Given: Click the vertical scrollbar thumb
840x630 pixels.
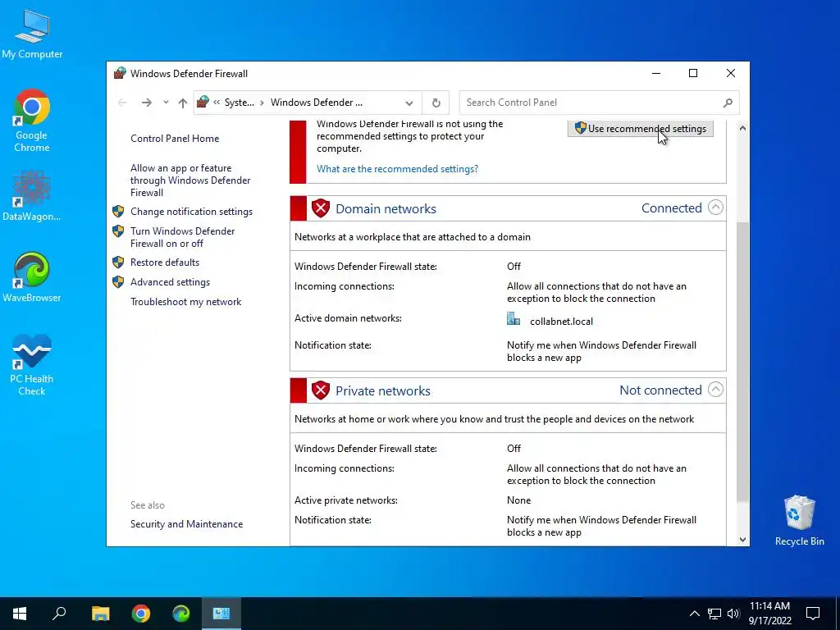Looking at the screenshot, I should [x=742, y=362].
